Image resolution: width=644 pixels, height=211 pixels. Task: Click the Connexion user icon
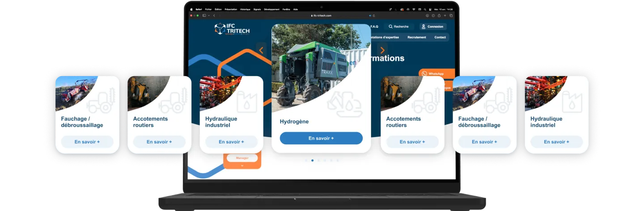424,27
